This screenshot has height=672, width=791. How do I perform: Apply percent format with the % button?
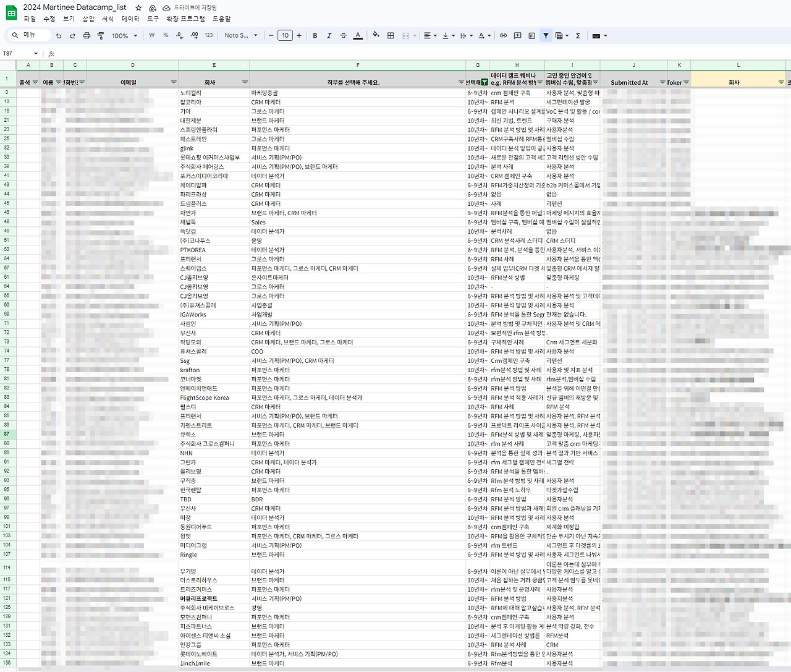[166, 36]
